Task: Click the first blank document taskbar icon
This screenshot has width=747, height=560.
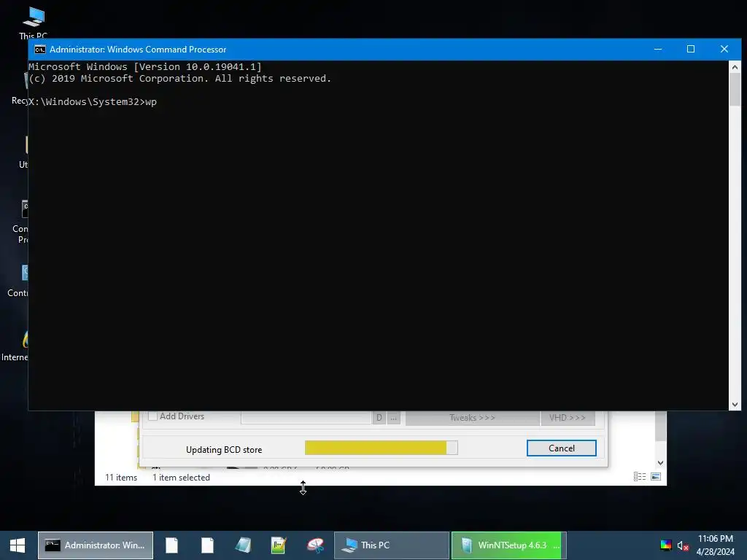Action: pos(171,545)
